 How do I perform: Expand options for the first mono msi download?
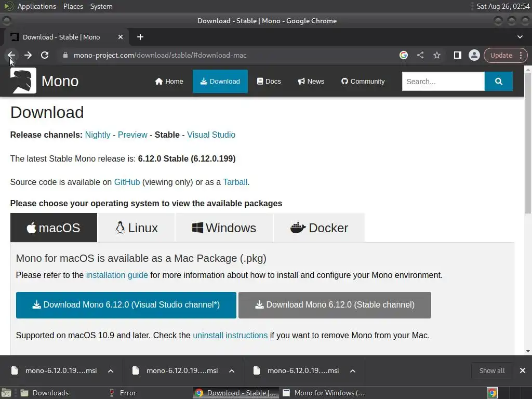[111, 371]
